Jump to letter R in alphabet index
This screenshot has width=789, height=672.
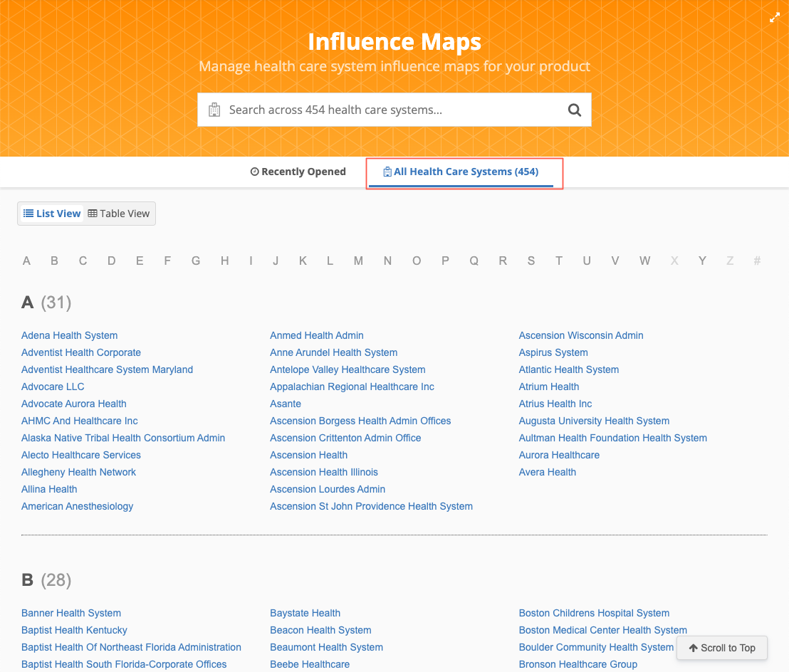click(503, 261)
